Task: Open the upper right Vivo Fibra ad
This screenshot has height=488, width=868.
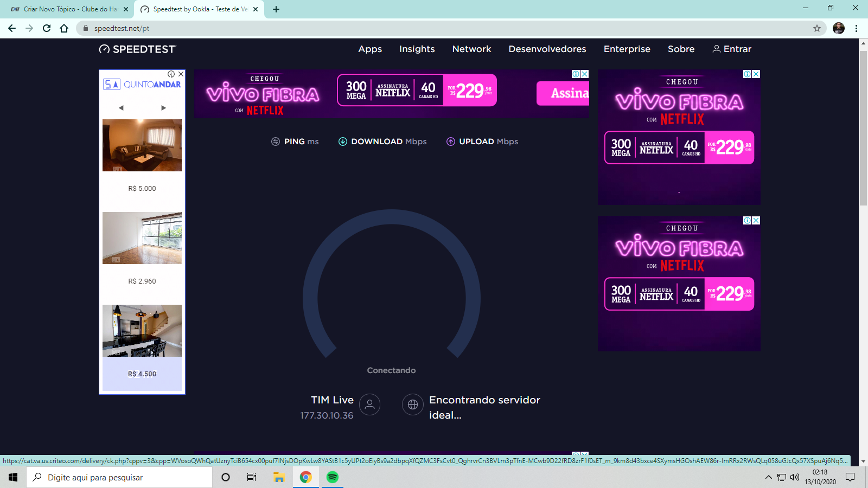Action: coord(679,137)
